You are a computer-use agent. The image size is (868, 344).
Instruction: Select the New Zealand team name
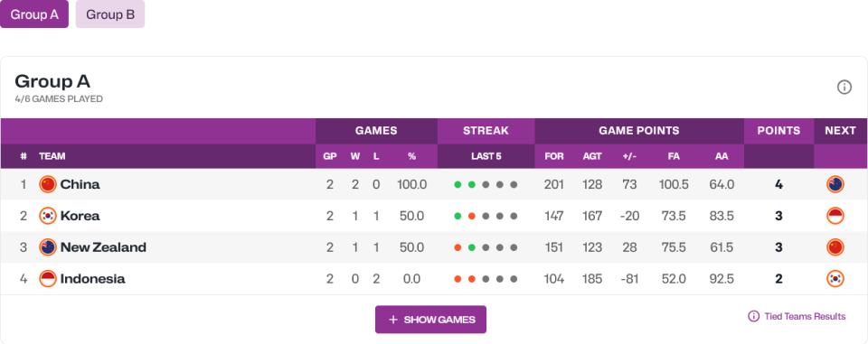coord(103,247)
